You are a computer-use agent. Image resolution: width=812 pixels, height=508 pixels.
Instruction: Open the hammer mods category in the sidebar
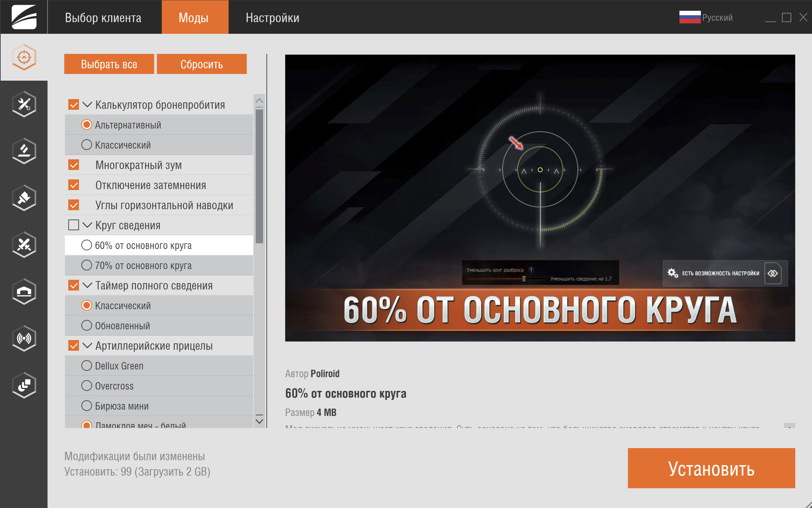click(x=24, y=151)
